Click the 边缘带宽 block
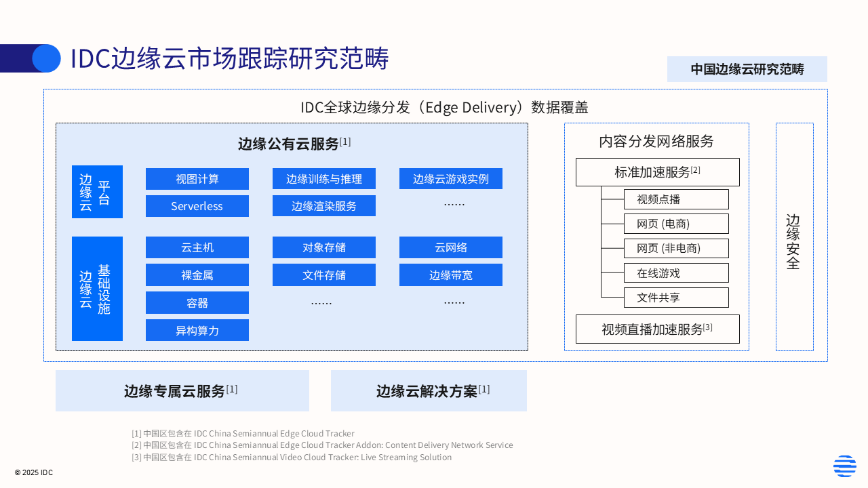The width and height of the screenshot is (868, 488). [x=451, y=275]
